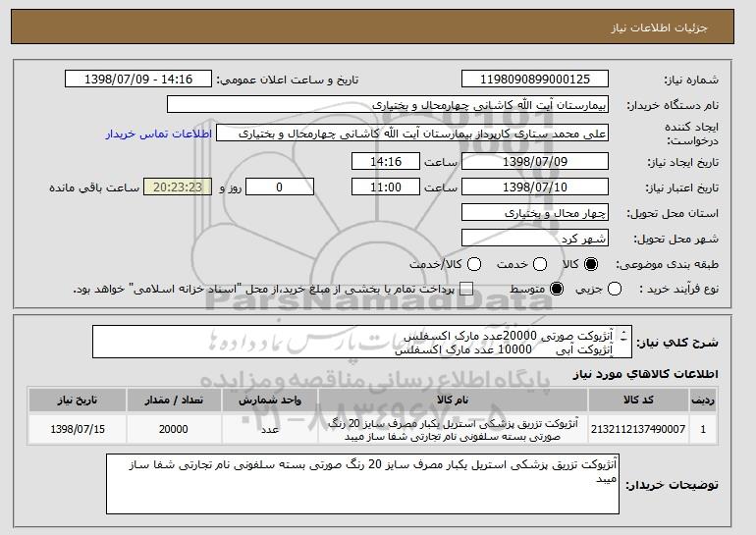The height and width of the screenshot is (535, 756).
Task: Select the جزیی purchase type radio
Action: 615,290
